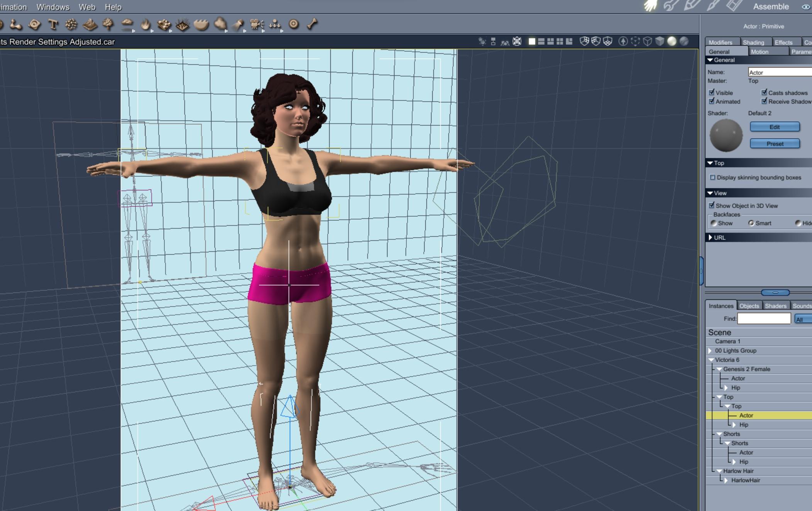The width and height of the screenshot is (812, 511).
Task: Select the Smart backfaces radio option
Action: [751, 223]
